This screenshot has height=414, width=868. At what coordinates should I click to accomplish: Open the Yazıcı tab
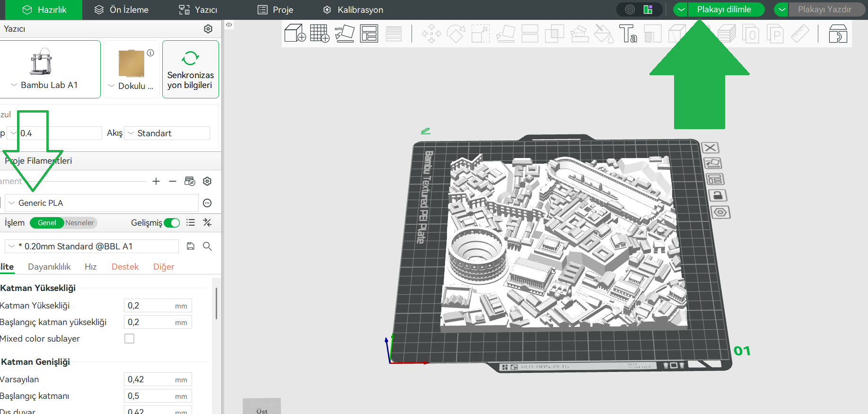pyautogui.click(x=198, y=10)
